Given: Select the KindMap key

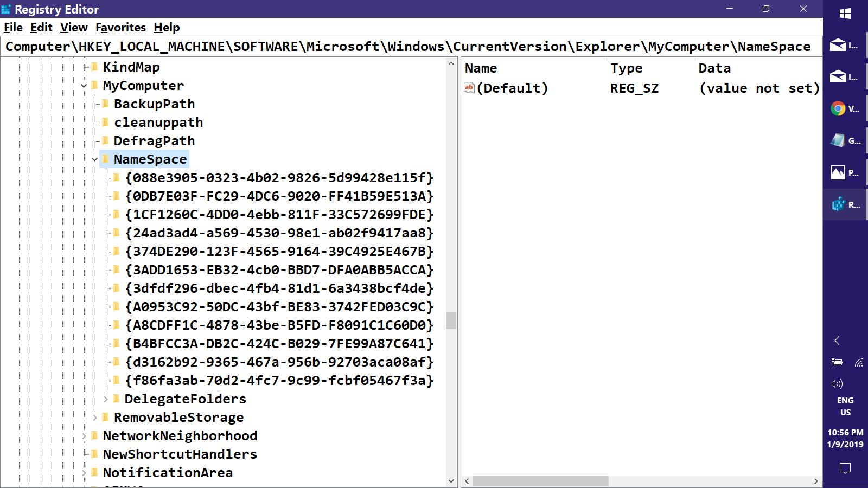Looking at the screenshot, I should coord(131,67).
